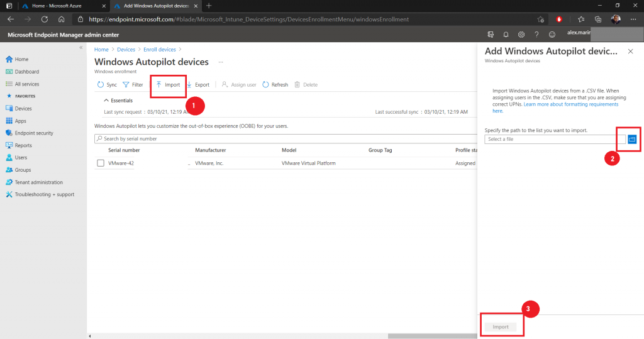The width and height of the screenshot is (644, 339).
Task: Open Groups in the sidebar
Action: [18, 170]
